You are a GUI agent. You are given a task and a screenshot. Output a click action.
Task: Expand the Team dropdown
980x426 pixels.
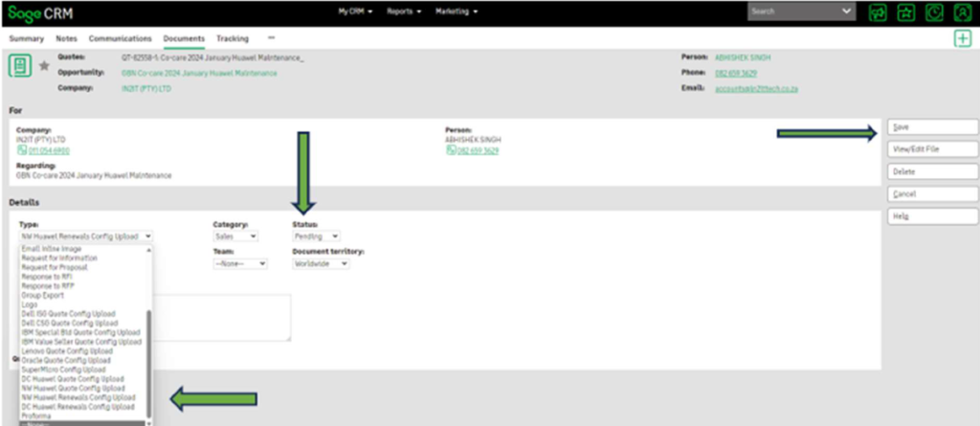point(239,263)
